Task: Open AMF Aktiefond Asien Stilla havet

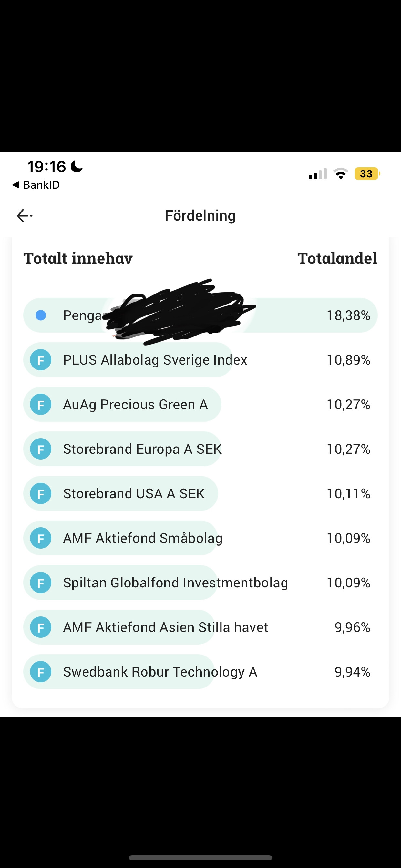Action: coord(165,627)
